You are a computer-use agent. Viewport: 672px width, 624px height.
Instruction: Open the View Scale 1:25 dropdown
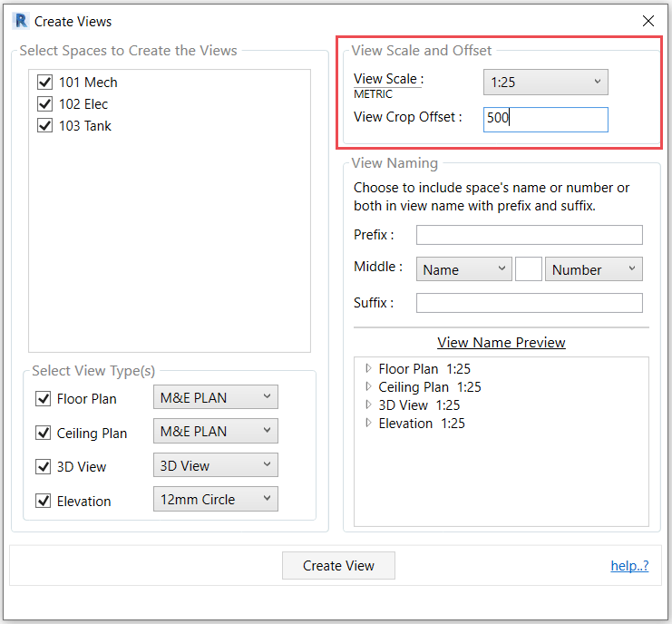[x=545, y=83]
